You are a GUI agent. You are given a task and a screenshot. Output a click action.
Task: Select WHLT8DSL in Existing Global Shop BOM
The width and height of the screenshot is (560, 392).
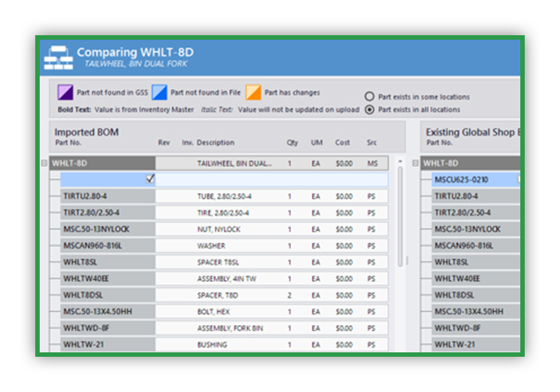pos(475,295)
